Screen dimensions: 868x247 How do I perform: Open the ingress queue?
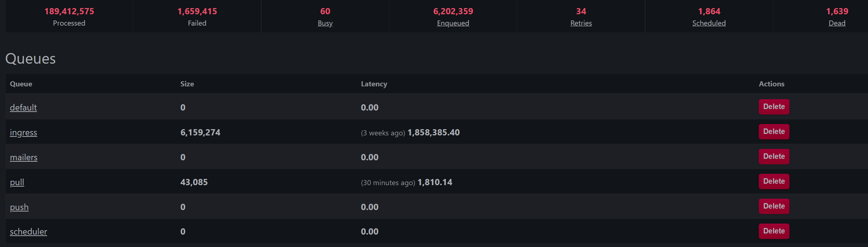click(23, 132)
